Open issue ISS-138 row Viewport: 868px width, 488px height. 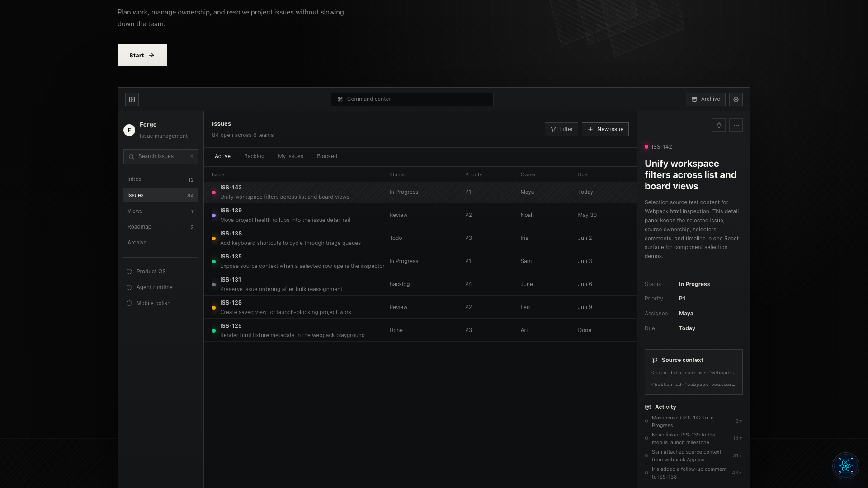click(420, 238)
